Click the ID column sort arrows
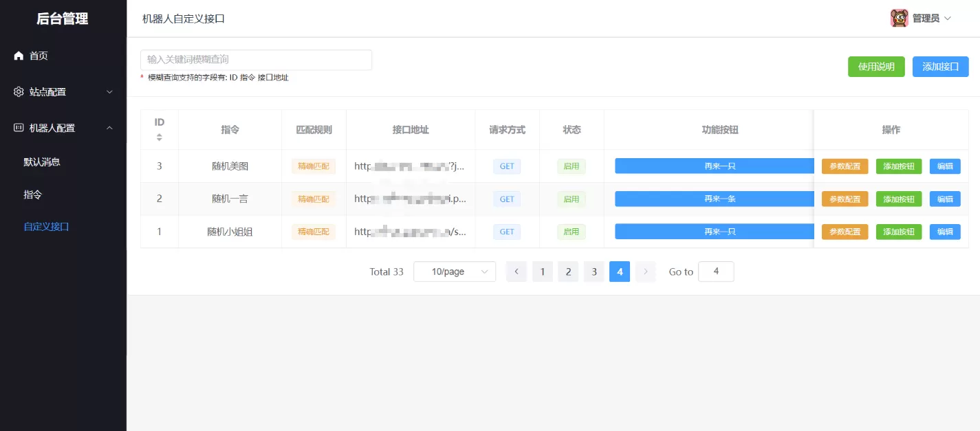The image size is (980, 431). pyautogui.click(x=159, y=137)
